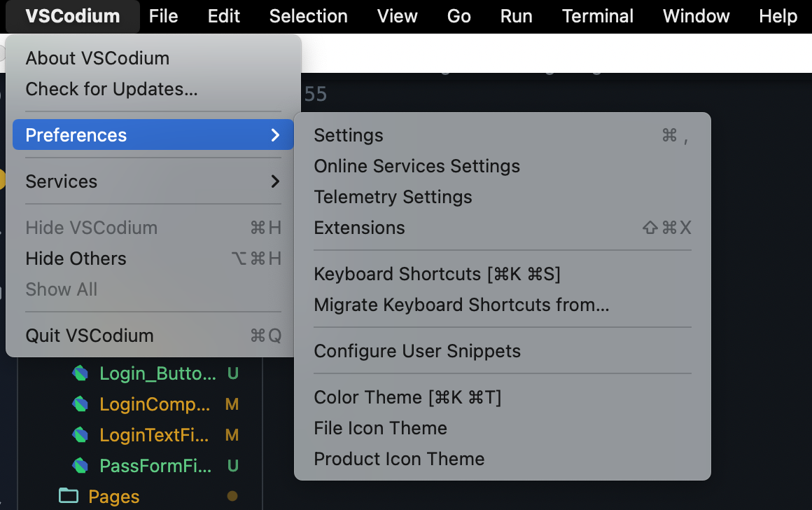Image resolution: width=812 pixels, height=510 pixels.
Task: Open the Selection menu
Action: pos(309,17)
